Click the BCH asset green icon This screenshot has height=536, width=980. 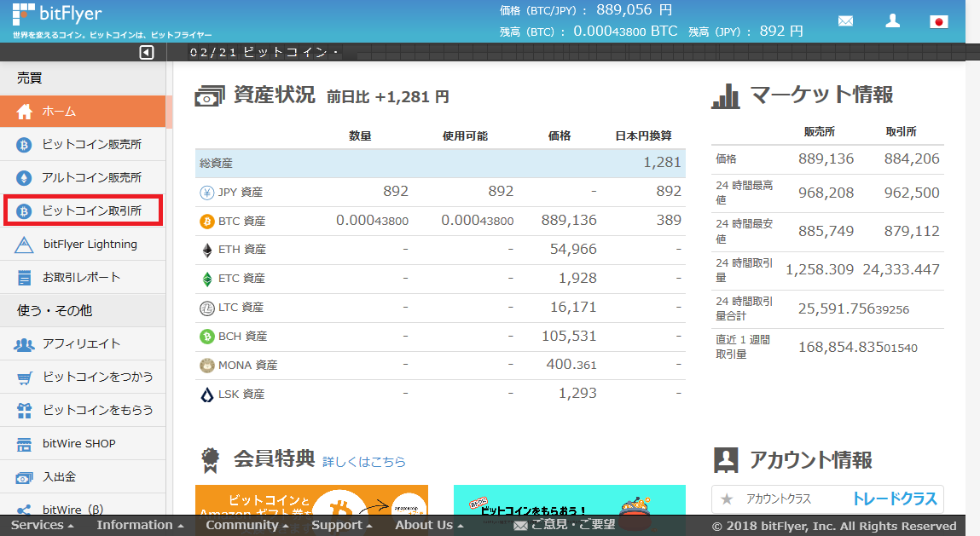207,337
